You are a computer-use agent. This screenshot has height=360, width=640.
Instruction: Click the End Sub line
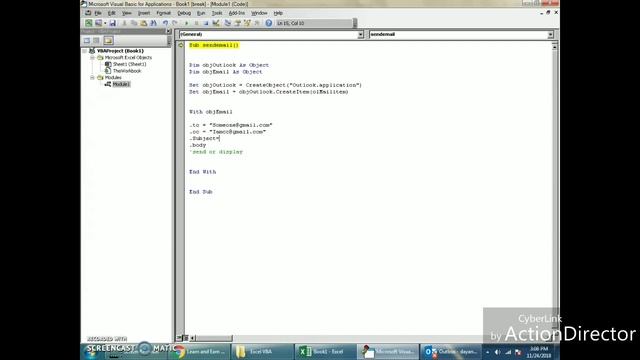pyautogui.click(x=200, y=191)
